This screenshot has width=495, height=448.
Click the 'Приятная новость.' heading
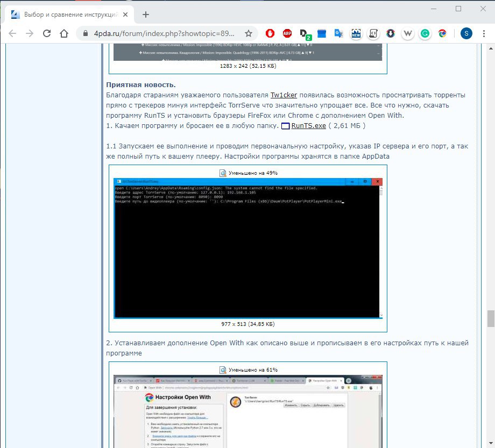pyautogui.click(x=141, y=85)
